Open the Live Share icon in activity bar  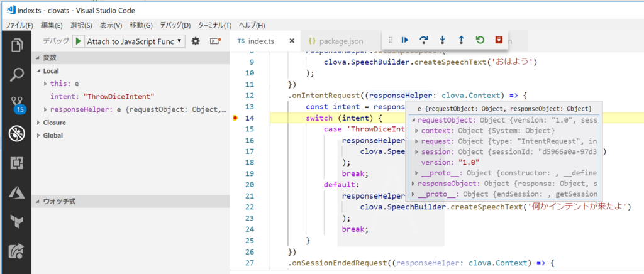pyautogui.click(x=16, y=251)
